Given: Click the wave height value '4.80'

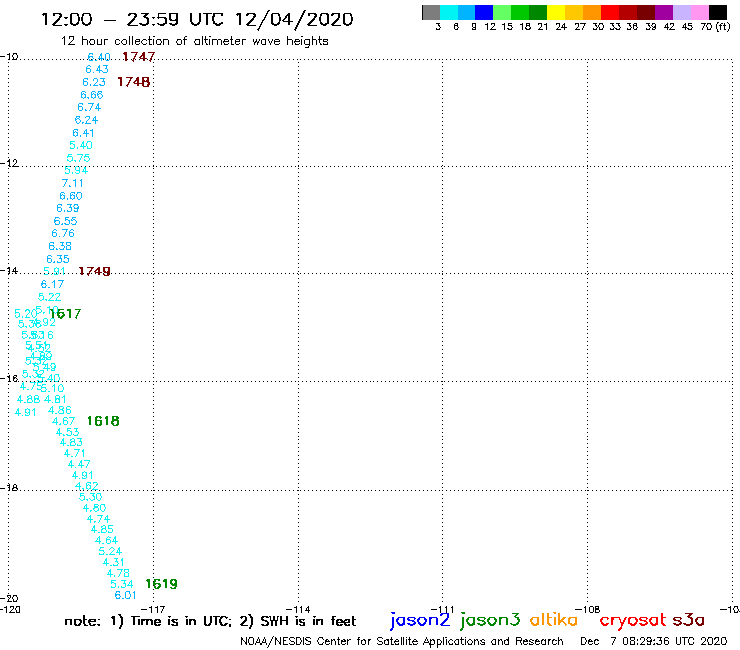Looking at the screenshot, I should (94, 508).
